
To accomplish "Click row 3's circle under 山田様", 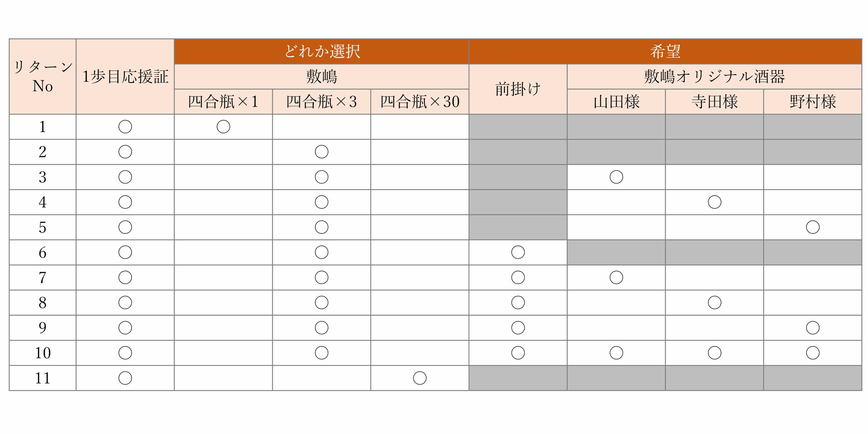I will tap(616, 177).
